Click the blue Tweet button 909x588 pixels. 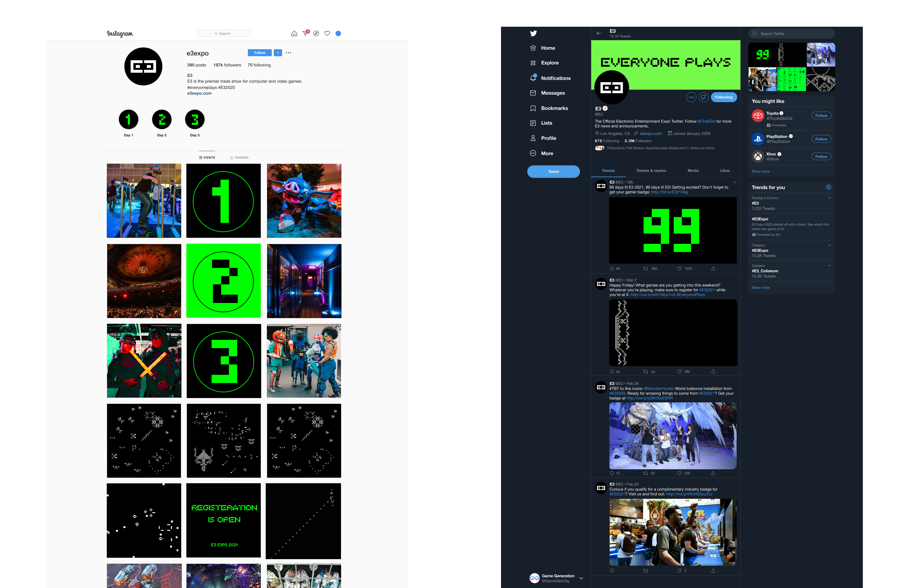coord(553,171)
